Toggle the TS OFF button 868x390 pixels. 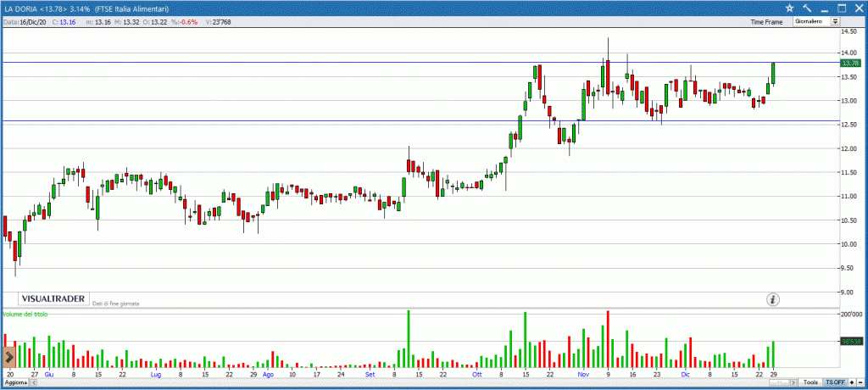tap(835, 382)
